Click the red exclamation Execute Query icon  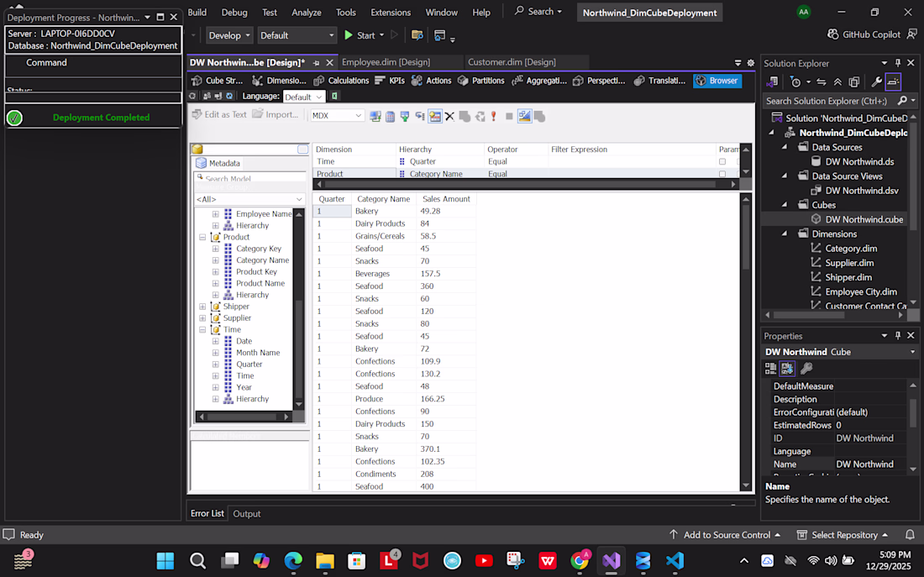pos(494,116)
